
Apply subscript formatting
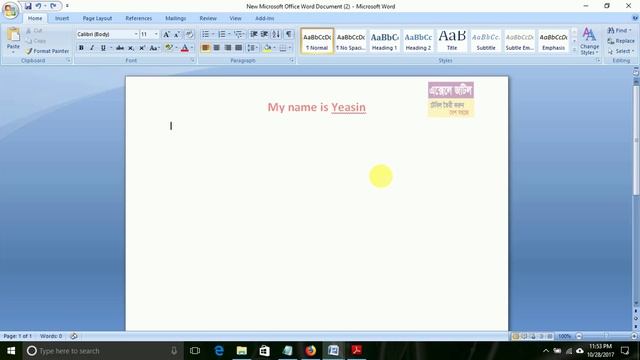point(131,48)
